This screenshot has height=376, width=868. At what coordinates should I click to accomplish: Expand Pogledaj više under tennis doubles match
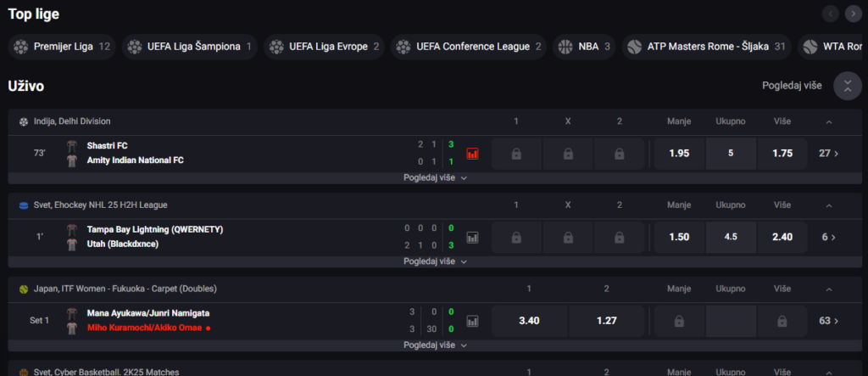pos(435,345)
